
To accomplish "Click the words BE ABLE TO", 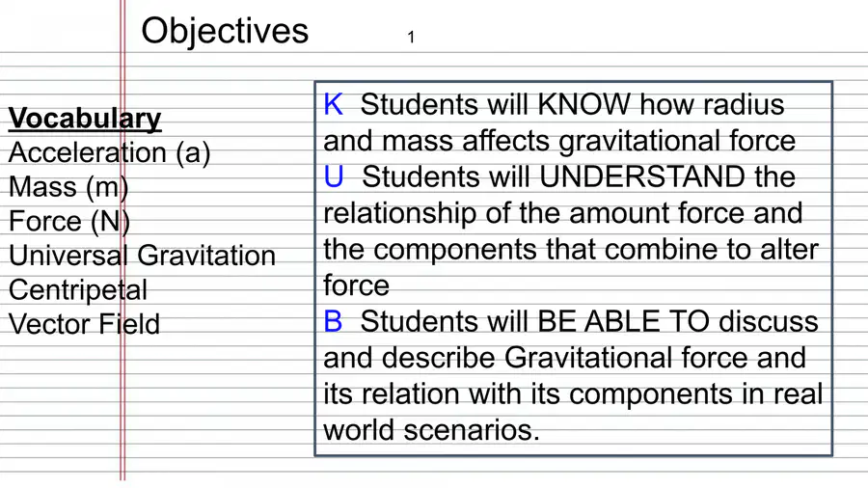I will click(x=623, y=321).
